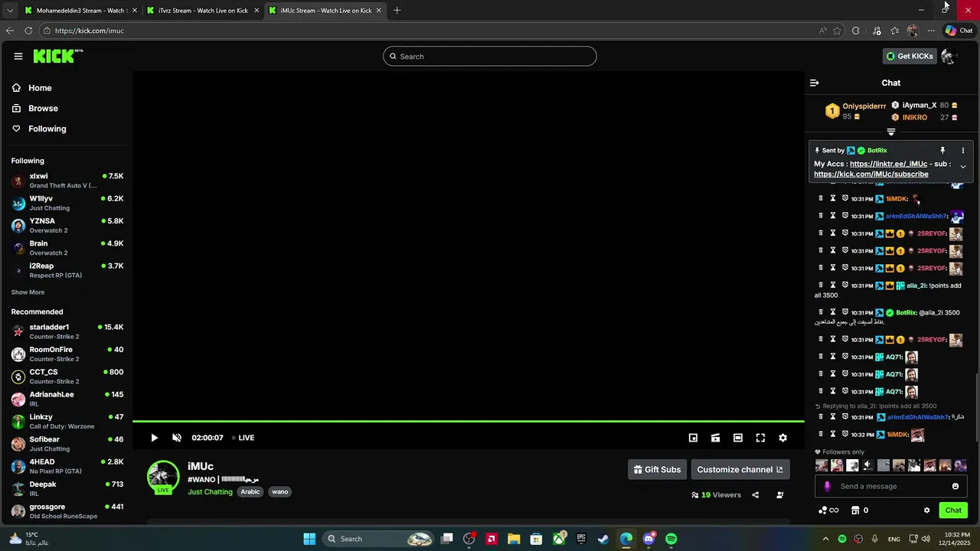Click the Send a message field
Viewport: 980px width, 551px height.
(x=892, y=486)
